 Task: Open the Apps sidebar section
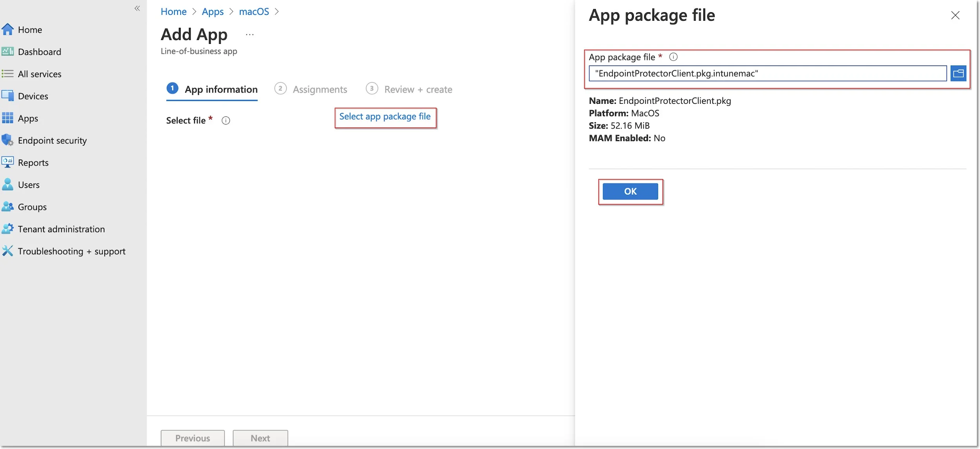pyautogui.click(x=28, y=118)
